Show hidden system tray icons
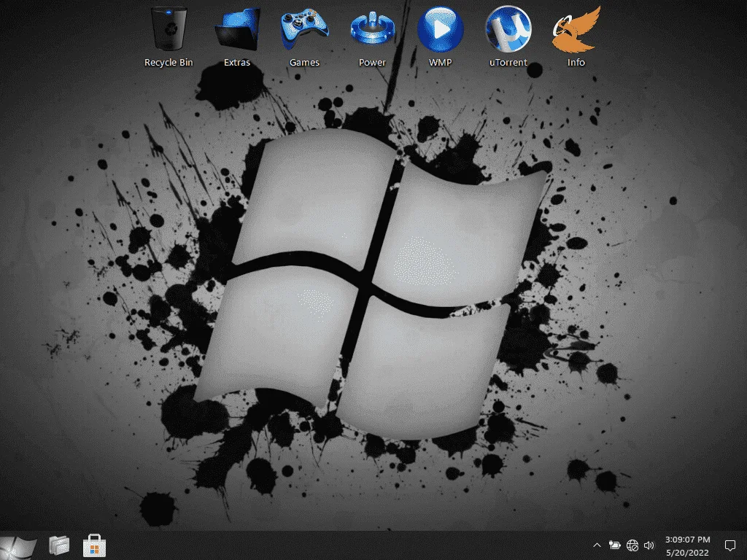Image resolution: width=747 pixels, height=560 pixels. (x=597, y=545)
